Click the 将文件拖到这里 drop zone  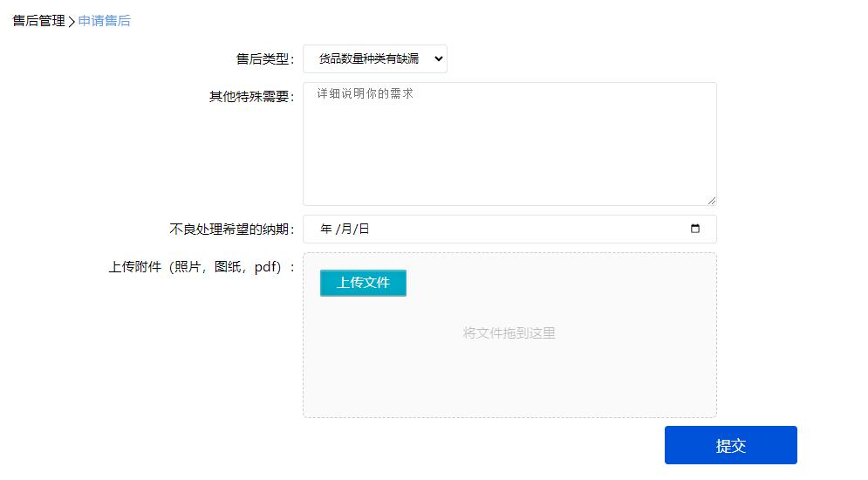[x=509, y=333]
